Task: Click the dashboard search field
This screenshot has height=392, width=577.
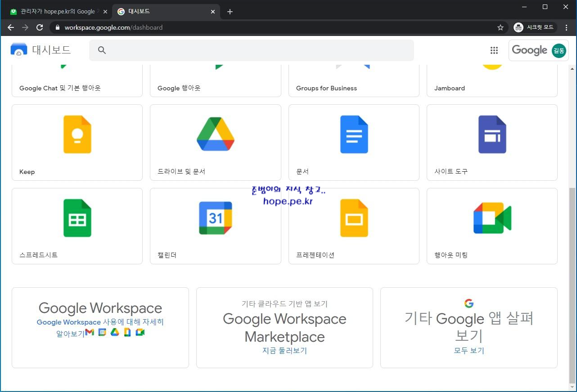Action: tap(252, 50)
